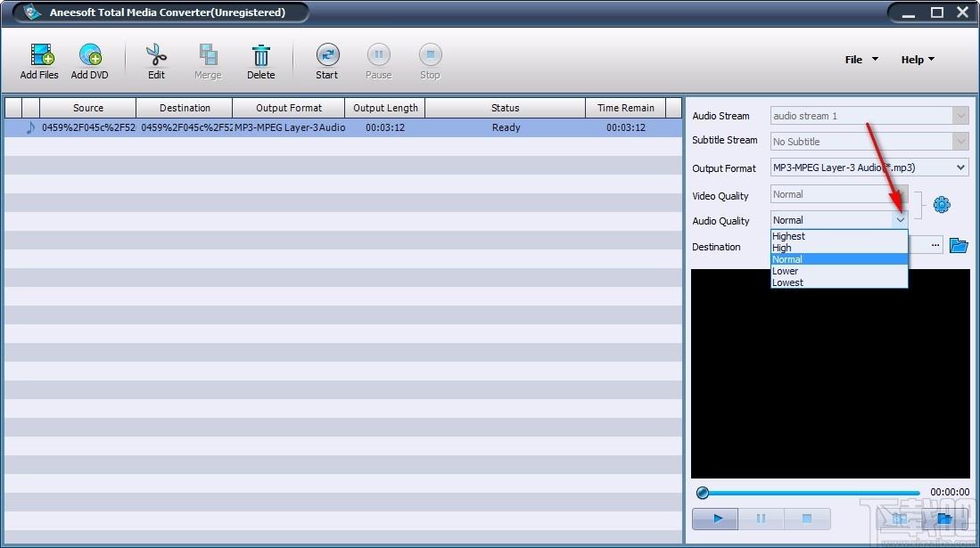Image resolution: width=980 pixels, height=548 pixels.
Task: Click the Add DVD disc icon
Action: point(90,55)
